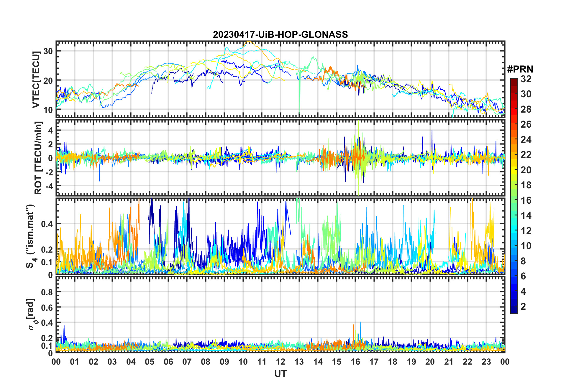Viewport: 561px width, 392px height.
Task: Click the 30 tick label on VTEC axis
Action: coord(48,51)
